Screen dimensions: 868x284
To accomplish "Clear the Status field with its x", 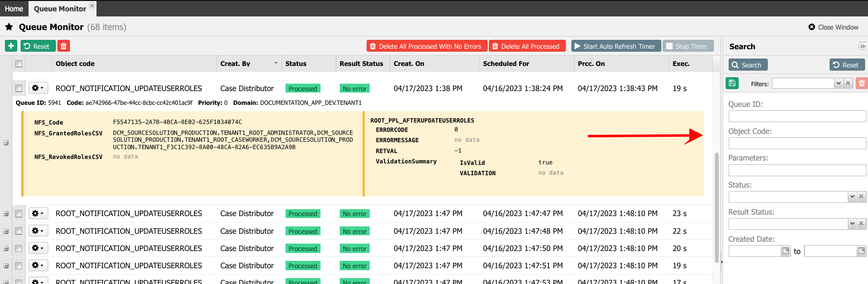I will (x=861, y=196).
